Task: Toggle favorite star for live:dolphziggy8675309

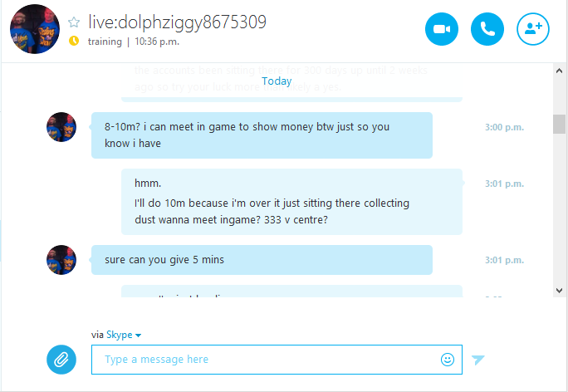Action: [74, 22]
